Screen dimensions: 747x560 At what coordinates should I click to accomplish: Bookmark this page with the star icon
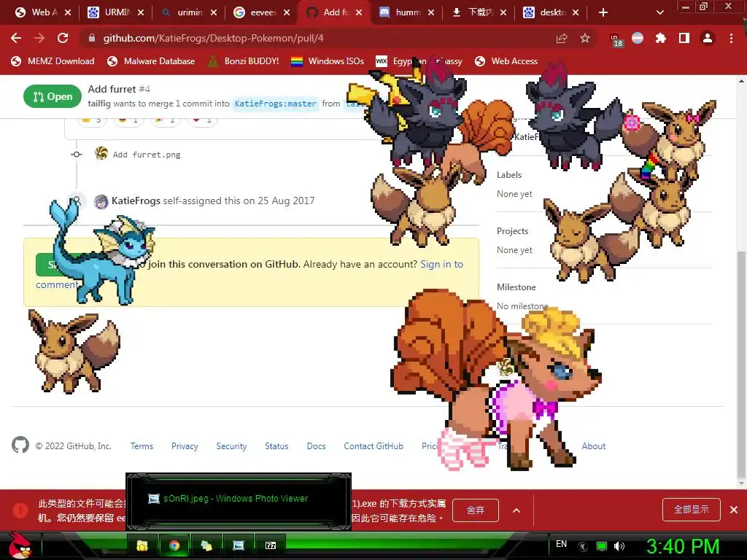coord(585,38)
